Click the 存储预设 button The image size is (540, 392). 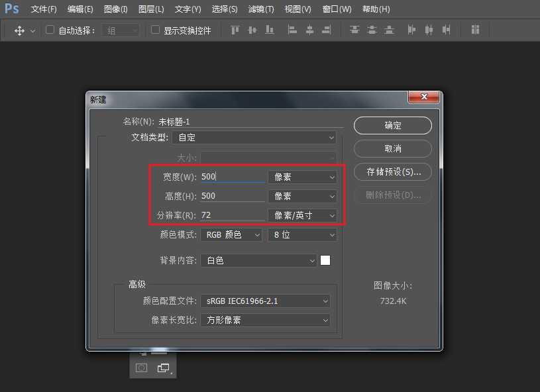click(392, 171)
